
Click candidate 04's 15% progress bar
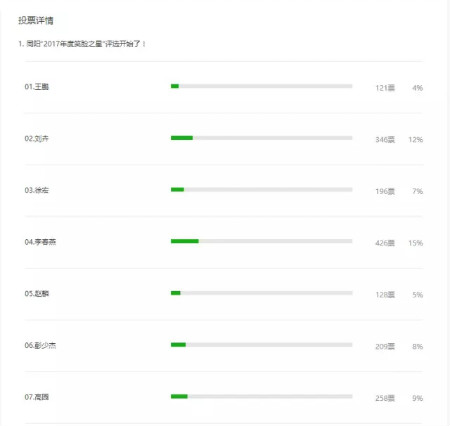pos(262,241)
